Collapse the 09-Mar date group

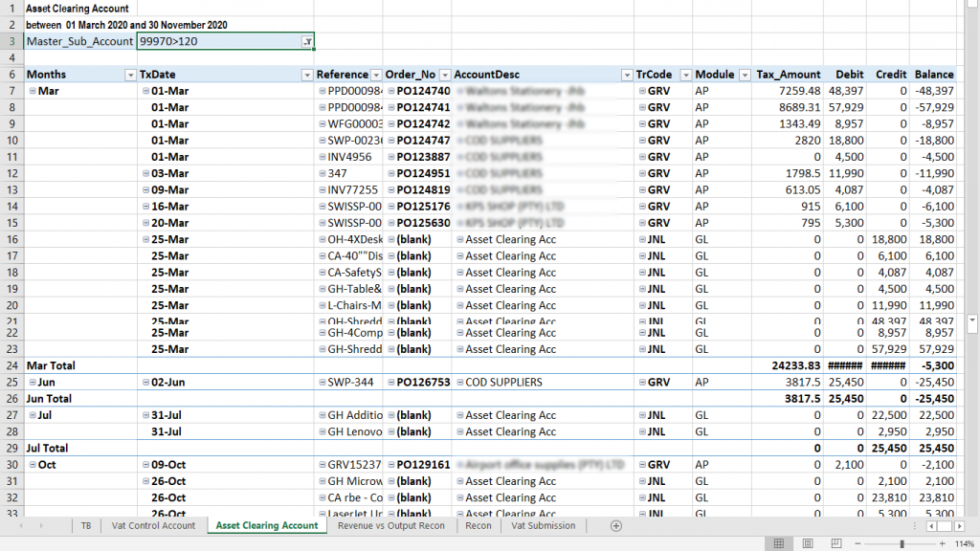[x=145, y=190]
